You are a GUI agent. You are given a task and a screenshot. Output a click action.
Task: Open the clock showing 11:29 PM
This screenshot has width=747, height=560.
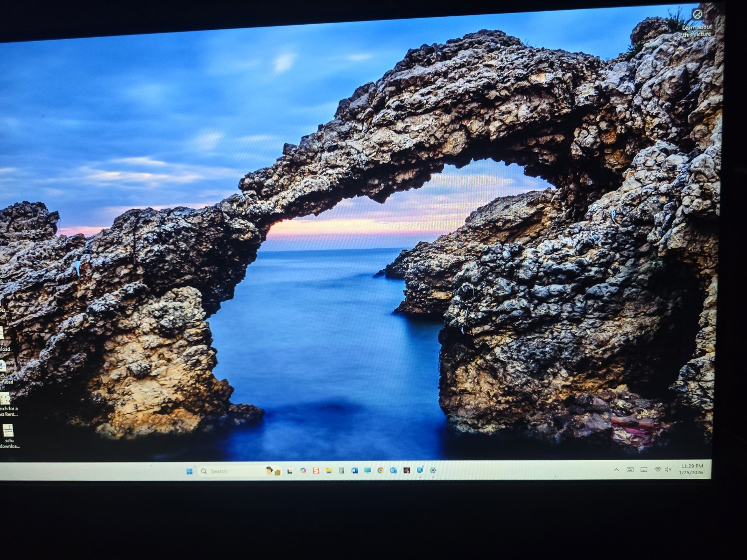(691, 469)
